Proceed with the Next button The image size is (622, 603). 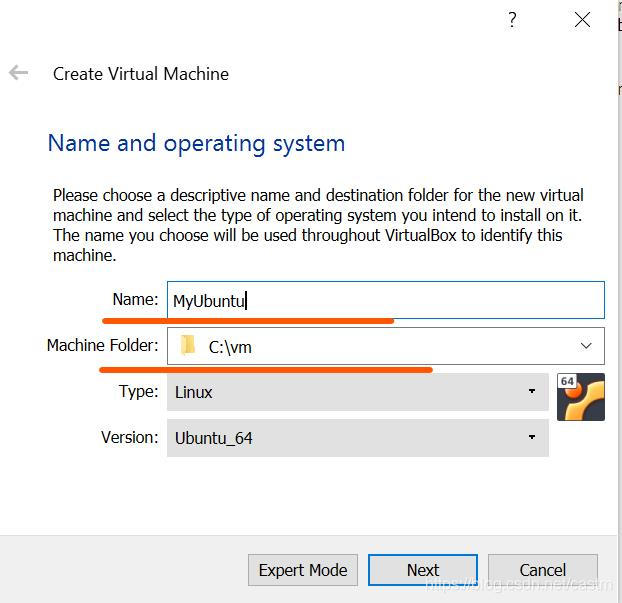[x=423, y=570]
